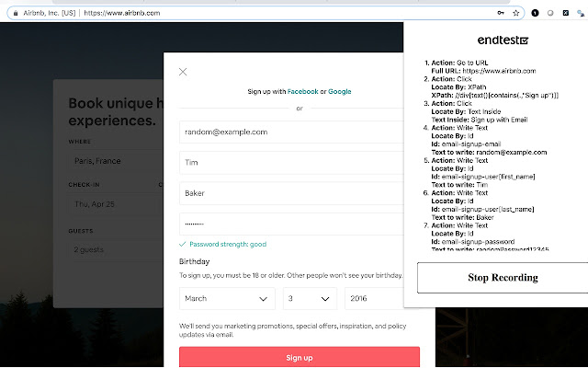The image size is (588, 368).
Task: Focus the last name field Baker
Action: 291,193
